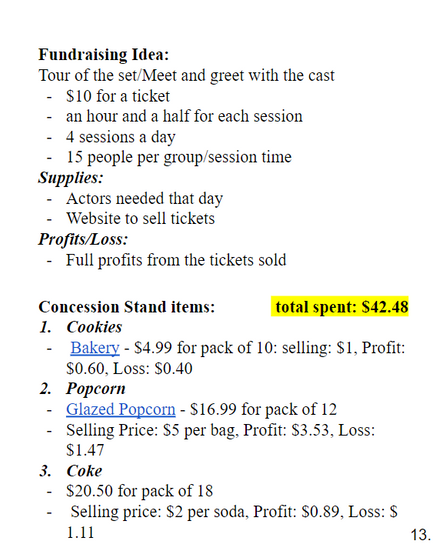
Task: Click the '$20.50 for pack of 18' line
Action: 139,491
